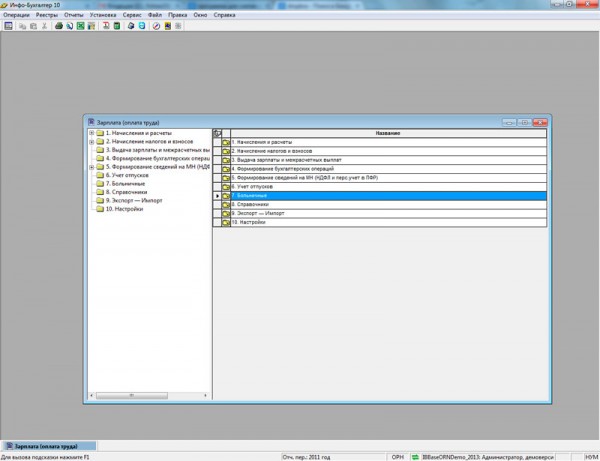This screenshot has height=461, width=600.
Task: Open the Справка menu
Action: 224,15
